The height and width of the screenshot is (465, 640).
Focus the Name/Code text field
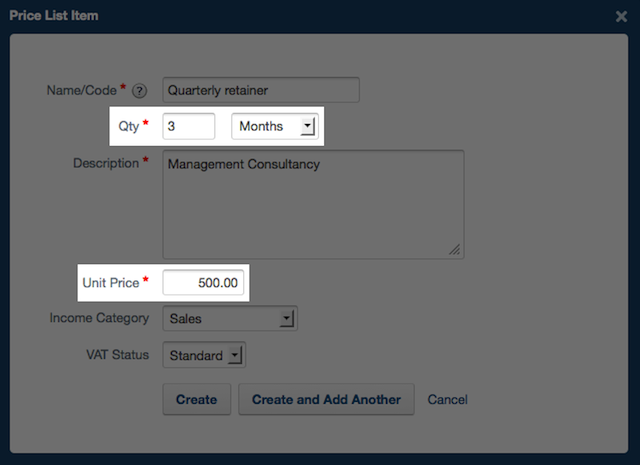pos(260,90)
